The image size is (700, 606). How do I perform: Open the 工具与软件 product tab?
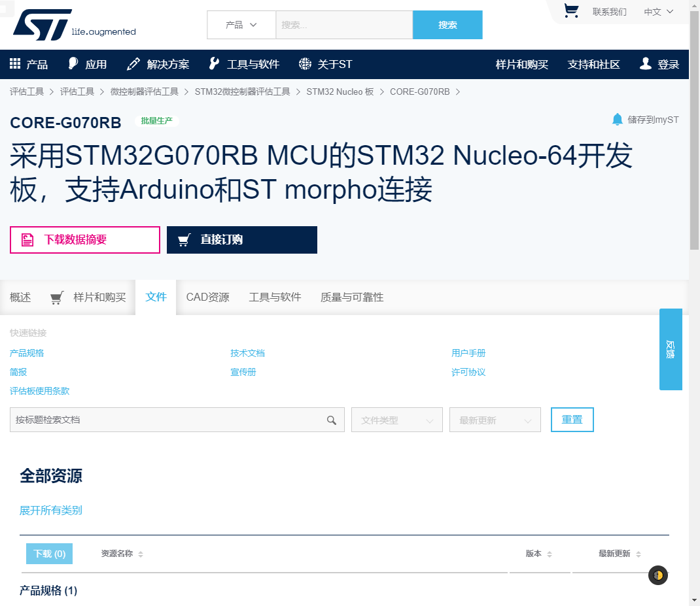coord(275,297)
